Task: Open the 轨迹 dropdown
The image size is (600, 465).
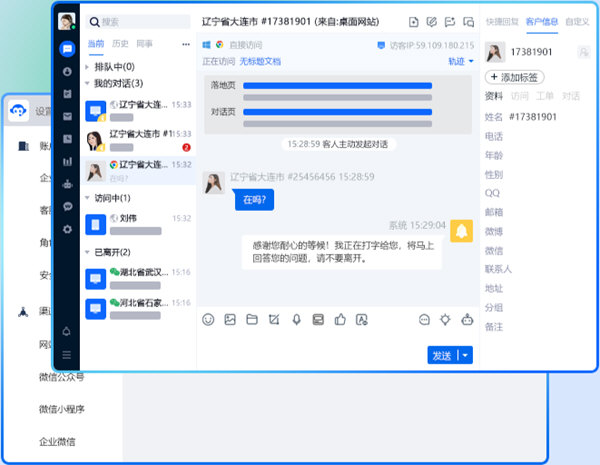Action: click(461, 61)
